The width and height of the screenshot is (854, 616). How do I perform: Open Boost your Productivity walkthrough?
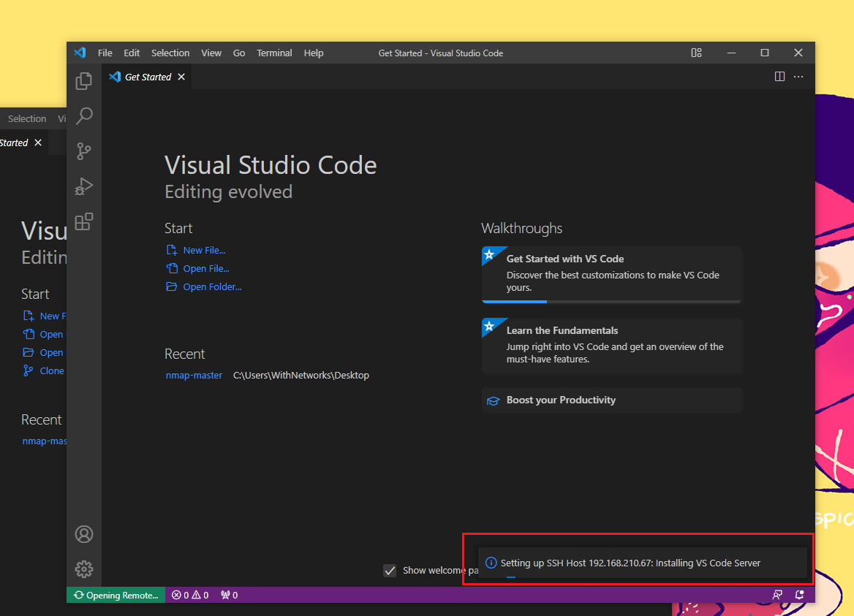612,400
